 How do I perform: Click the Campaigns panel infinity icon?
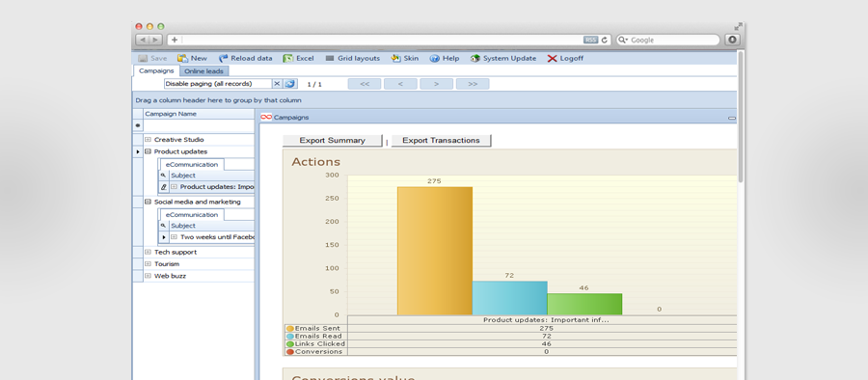point(266,117)
